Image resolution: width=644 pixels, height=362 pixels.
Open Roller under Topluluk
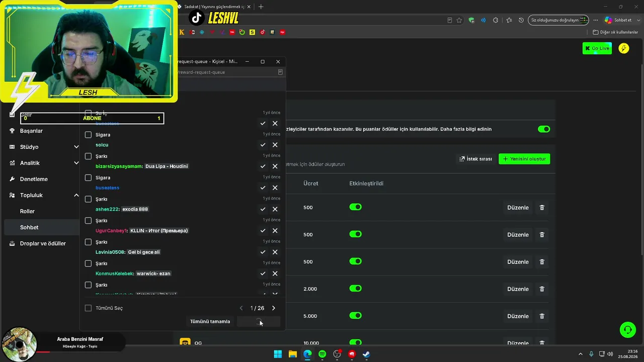(27, 211)
